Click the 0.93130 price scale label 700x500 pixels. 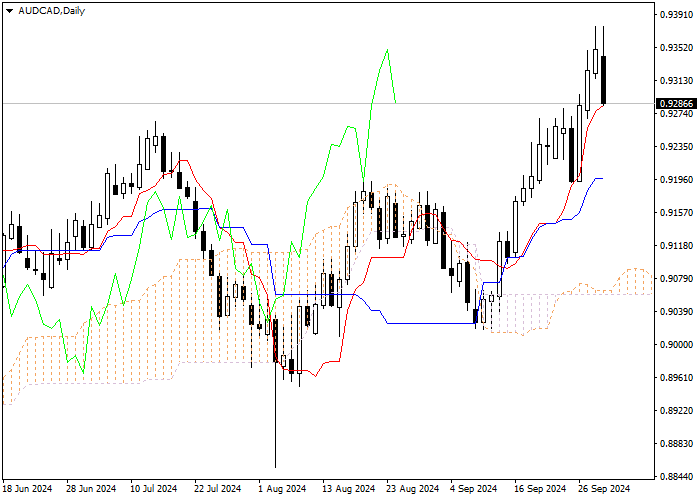(677, 81)
